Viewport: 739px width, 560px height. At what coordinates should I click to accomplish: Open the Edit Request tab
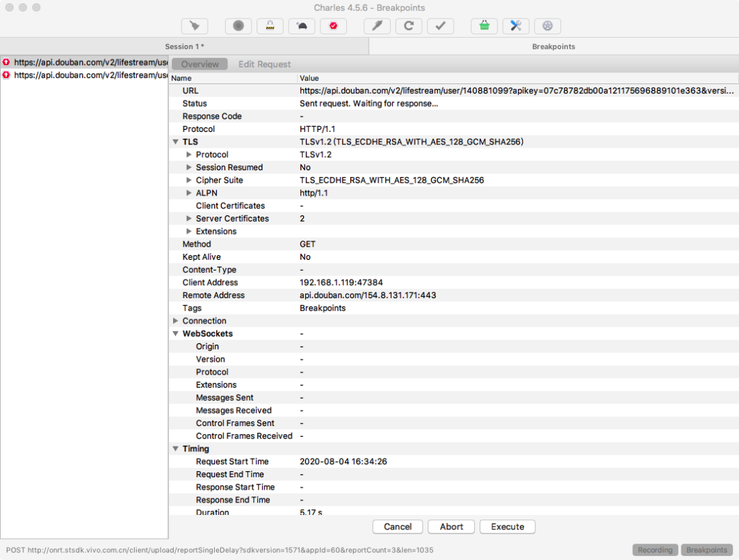tap(264, 64)
